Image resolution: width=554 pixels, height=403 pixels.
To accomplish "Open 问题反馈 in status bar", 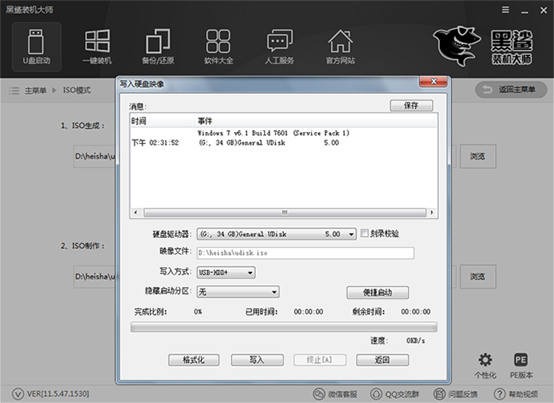I will click(x=455, y=394).
